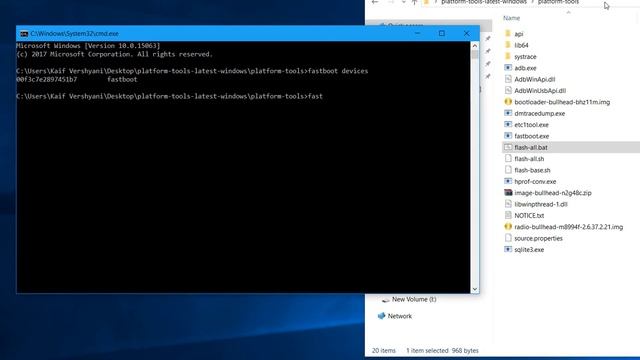Click the adb.exe file icon
The width and height of the screenshot is (640, 360).
pos(508,68)
